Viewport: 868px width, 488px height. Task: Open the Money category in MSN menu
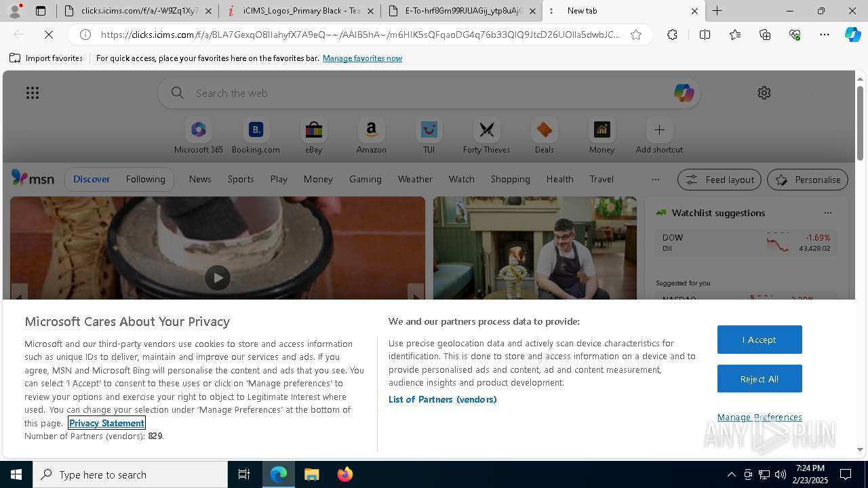tap(318, 179)
